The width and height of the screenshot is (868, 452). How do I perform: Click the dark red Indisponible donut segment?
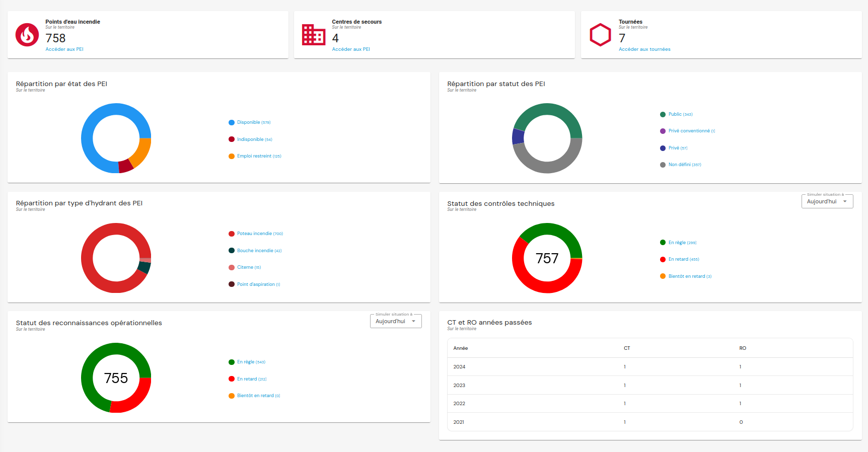[125, 166]
